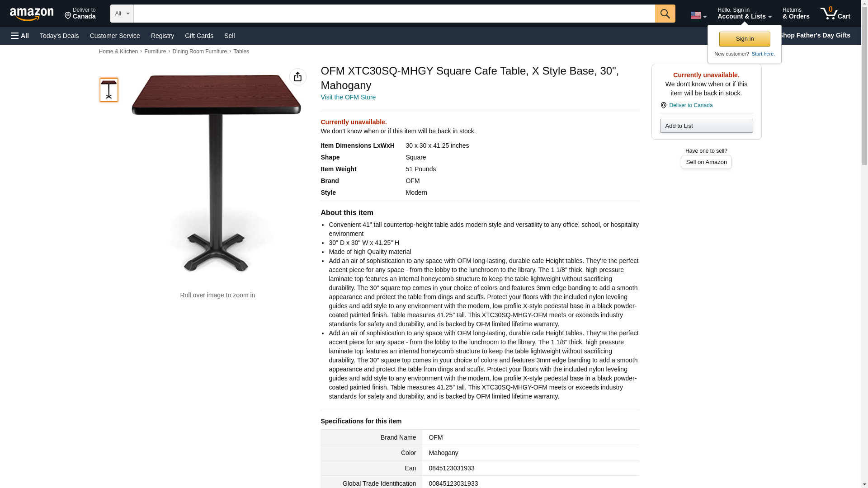Screen dimensions: 868x488
Task: Open Dining Room Furniture breadcrumb
Action: (x=199, y=52)
